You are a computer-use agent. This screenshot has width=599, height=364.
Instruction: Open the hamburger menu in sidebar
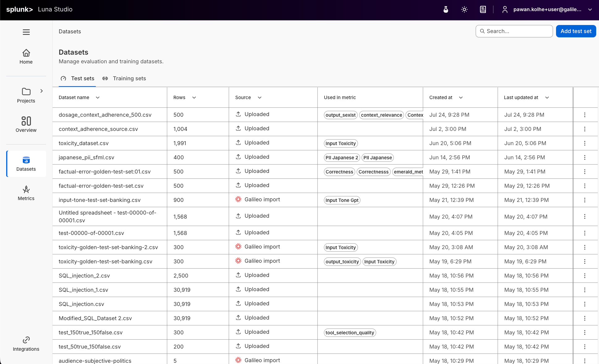pos(26,32)
